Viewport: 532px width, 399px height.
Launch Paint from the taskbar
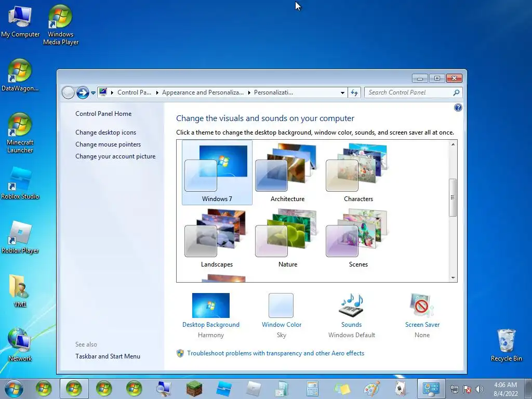372,389
